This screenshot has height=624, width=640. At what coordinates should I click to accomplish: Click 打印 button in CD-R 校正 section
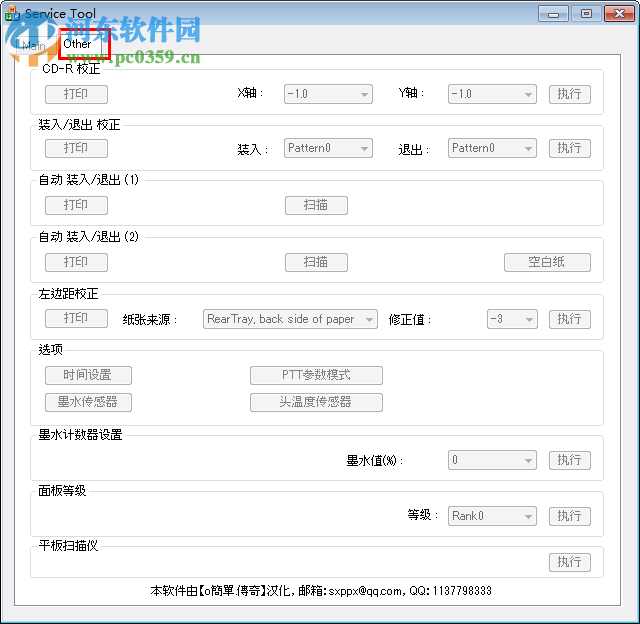(76, 94)
